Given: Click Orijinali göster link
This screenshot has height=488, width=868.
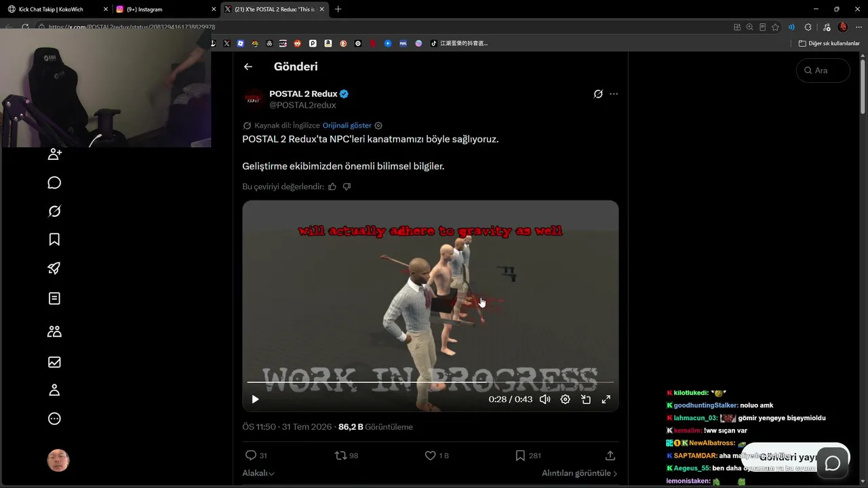Looking at the screenshot, I should (x=347, y=125).
